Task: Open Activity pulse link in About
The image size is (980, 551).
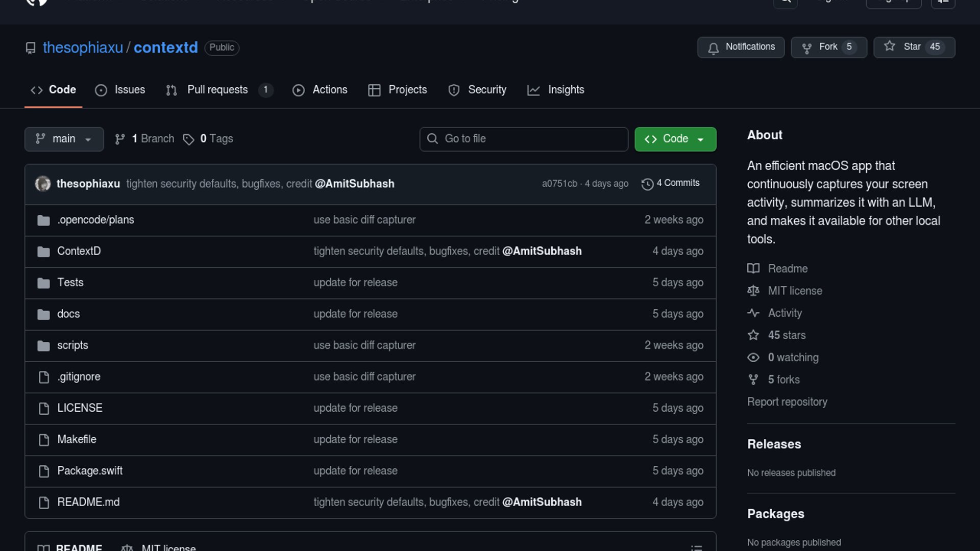Action: coord(785,313)
